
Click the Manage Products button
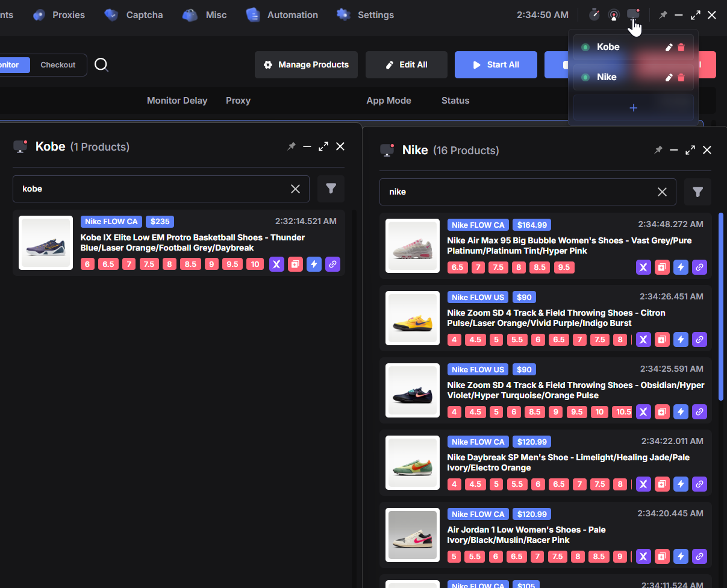(x=306, y=64)
